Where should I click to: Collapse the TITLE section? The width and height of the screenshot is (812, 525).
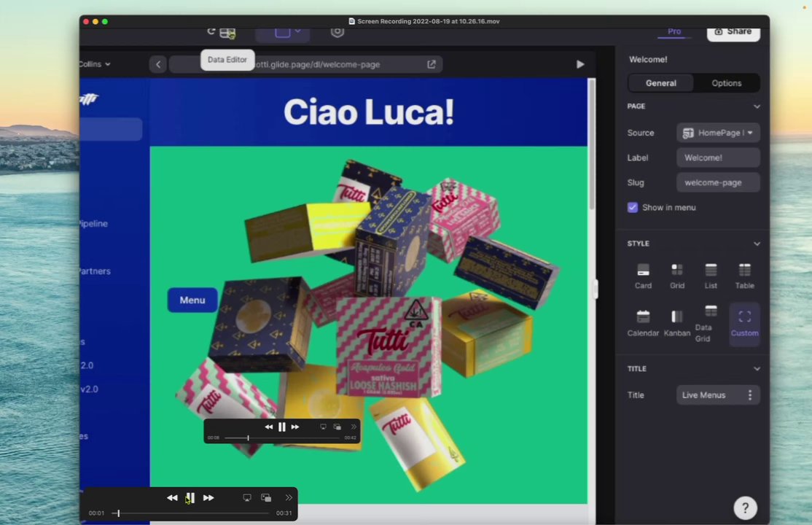point(757,369)
